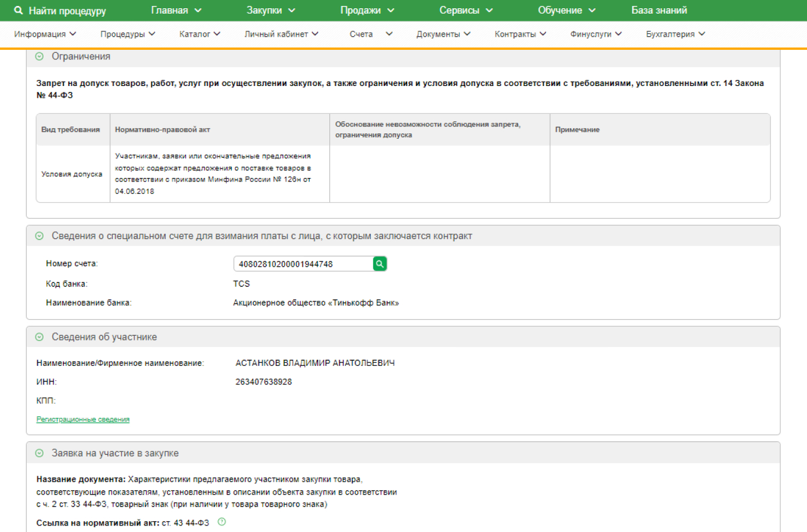The height and width of the screenshot is (532, 807).
Task: Open the Продажи menu
Action: pyautogui.click(x=367, y=11)
